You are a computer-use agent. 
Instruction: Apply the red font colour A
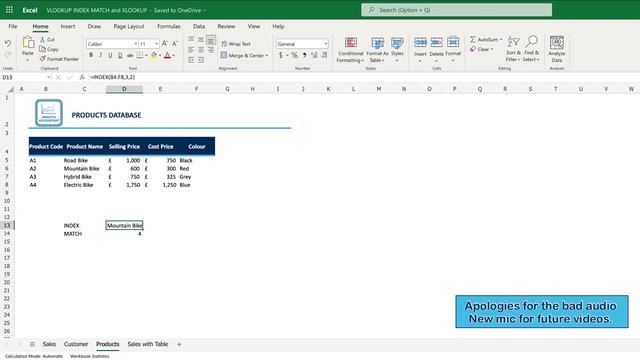pos(167,55)
